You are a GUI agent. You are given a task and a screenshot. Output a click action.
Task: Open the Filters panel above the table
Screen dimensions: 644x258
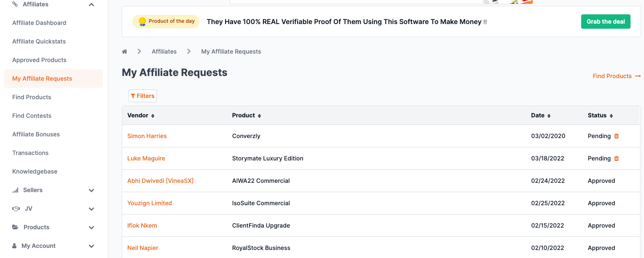tap(142, 96)
